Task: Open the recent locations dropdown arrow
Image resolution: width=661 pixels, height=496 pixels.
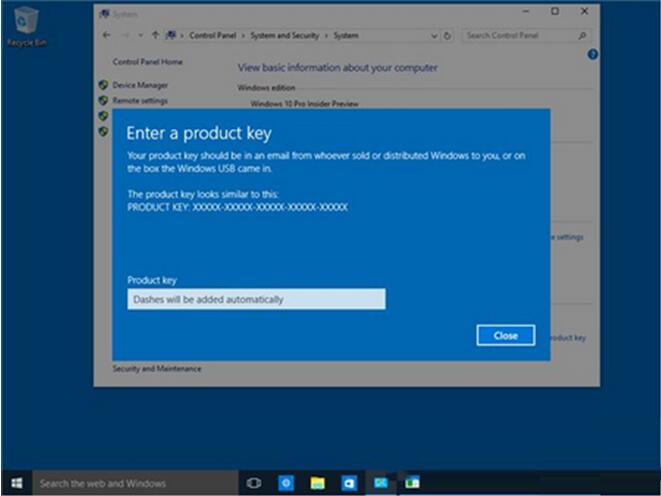Action: [x=140, y=36]
